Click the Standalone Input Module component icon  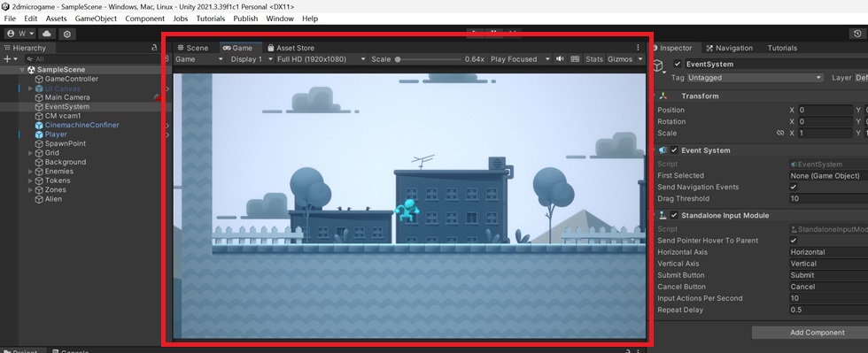coord(663,216)
